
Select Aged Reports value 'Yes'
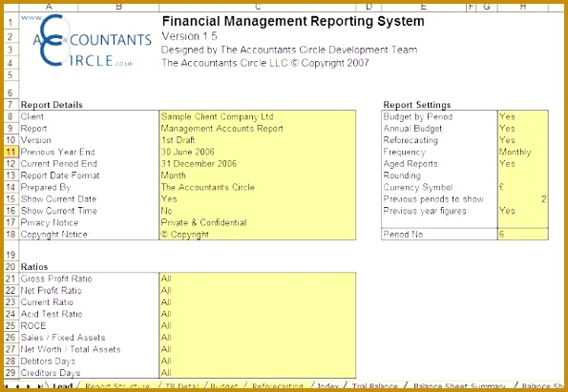coord(523,164)
